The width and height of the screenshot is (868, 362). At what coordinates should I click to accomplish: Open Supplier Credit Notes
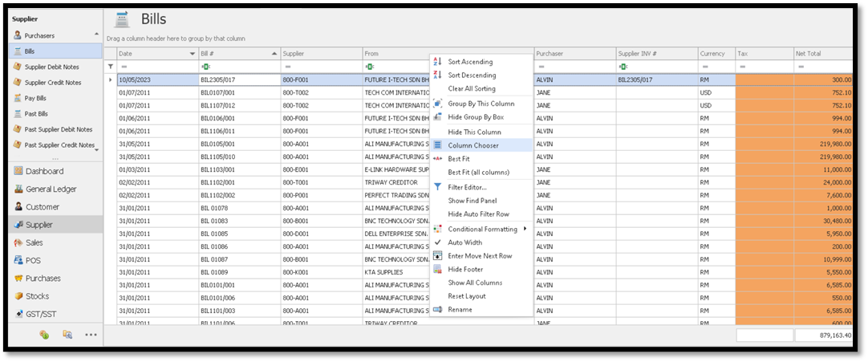point(53,83)
